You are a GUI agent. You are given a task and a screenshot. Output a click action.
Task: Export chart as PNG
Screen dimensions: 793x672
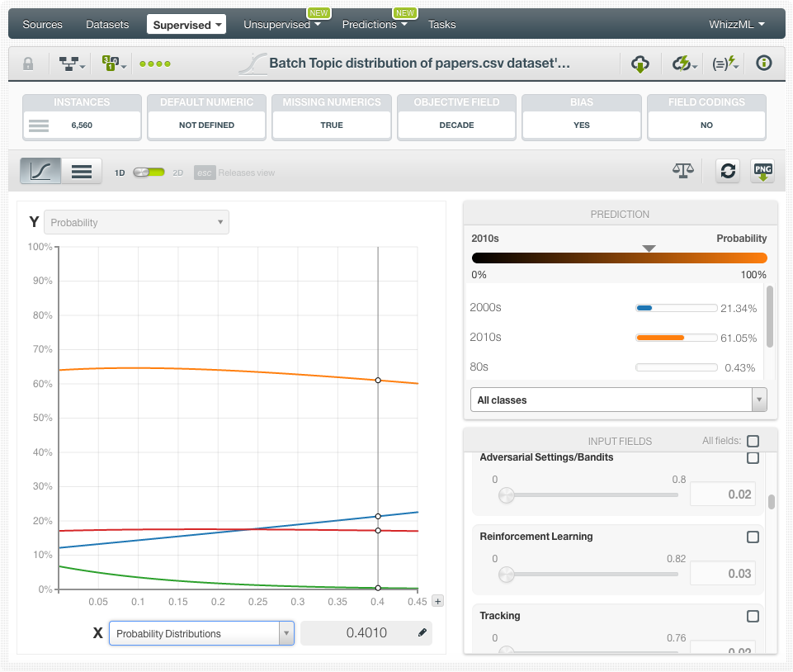762,171
